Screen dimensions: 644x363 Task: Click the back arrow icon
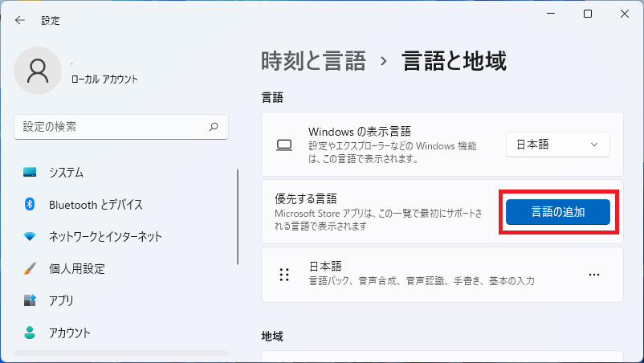tap(20, 20)
